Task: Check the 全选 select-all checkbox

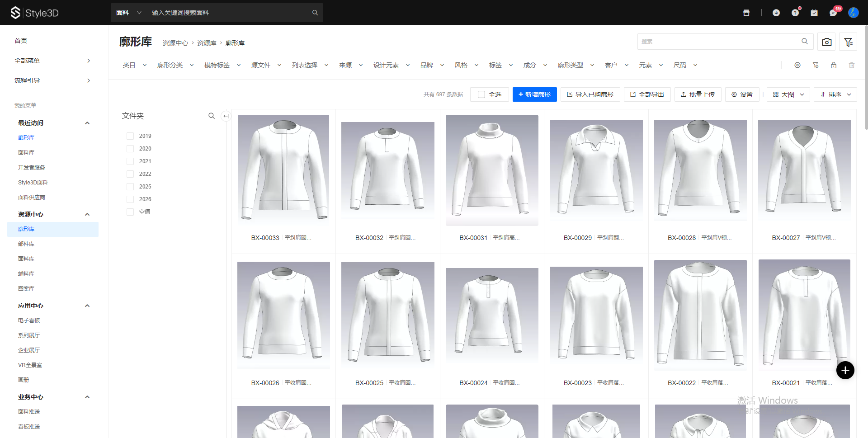Action: click(x=481, y=94)
